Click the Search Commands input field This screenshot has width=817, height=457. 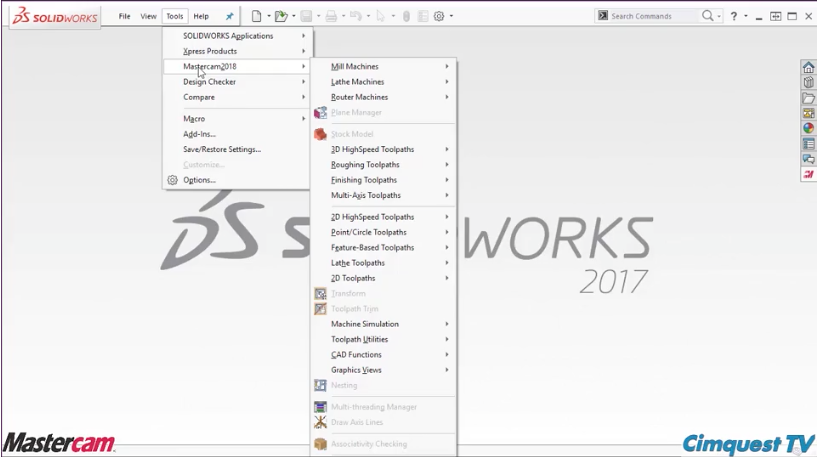tap(654, 16)
